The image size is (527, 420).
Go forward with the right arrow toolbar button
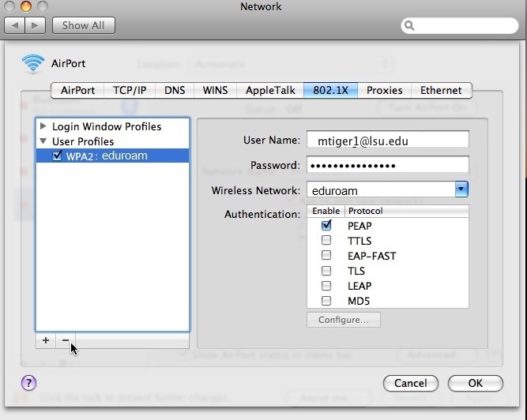(x=35, y=25)
